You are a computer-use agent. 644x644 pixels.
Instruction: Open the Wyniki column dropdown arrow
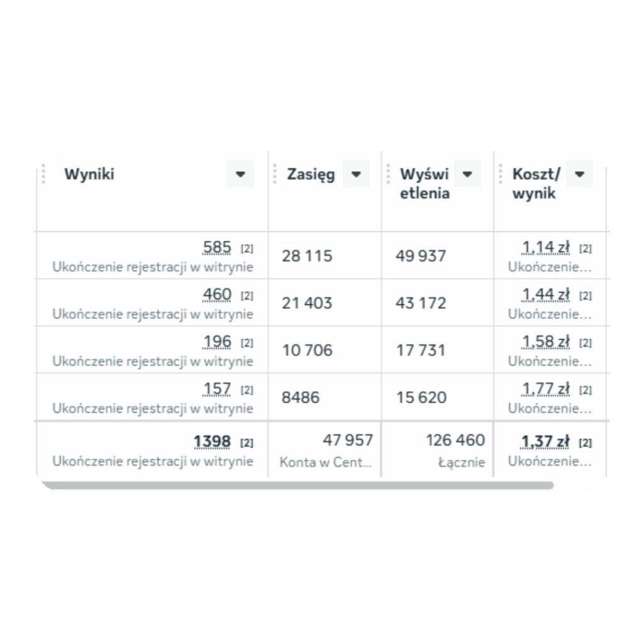pos(240,174)
